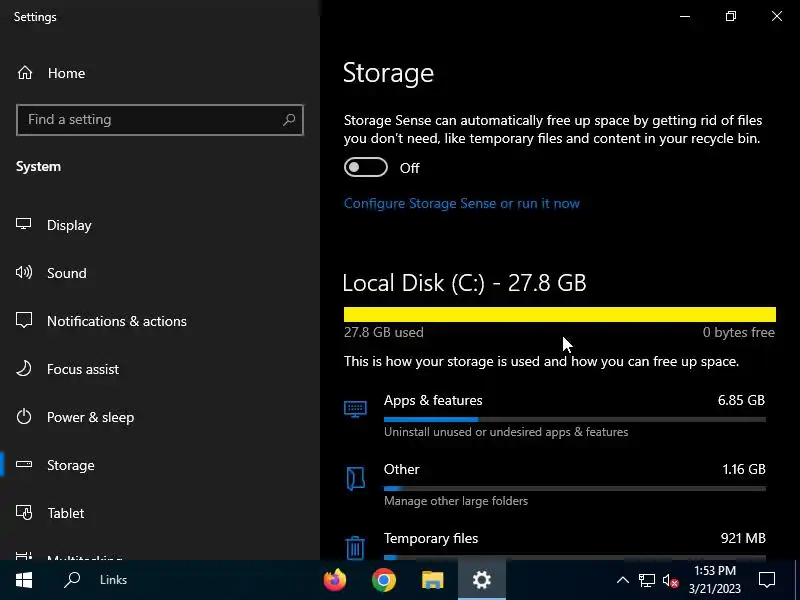Click the Links toolbar on the taskbar

[113, 580]
